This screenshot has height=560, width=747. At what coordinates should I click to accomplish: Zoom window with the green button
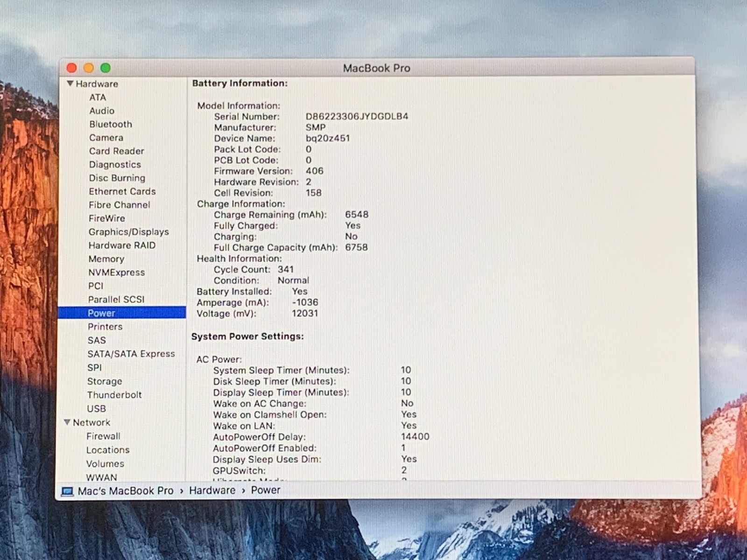106,68
